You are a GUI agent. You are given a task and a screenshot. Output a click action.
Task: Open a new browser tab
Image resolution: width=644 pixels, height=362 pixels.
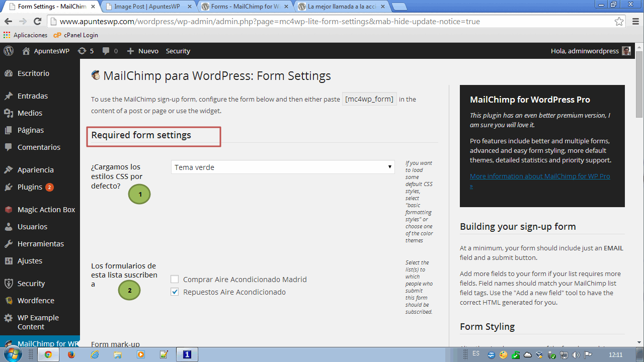399,7
